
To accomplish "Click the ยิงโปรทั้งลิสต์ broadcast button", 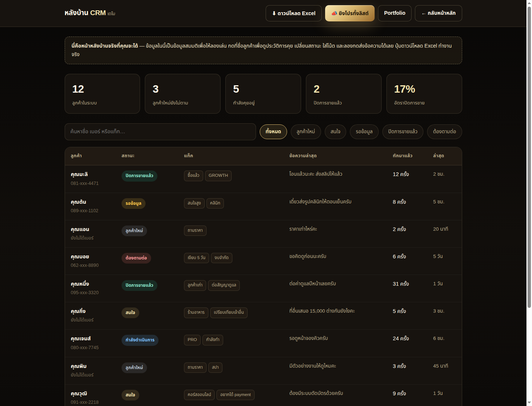I will (x=350, y=13).
